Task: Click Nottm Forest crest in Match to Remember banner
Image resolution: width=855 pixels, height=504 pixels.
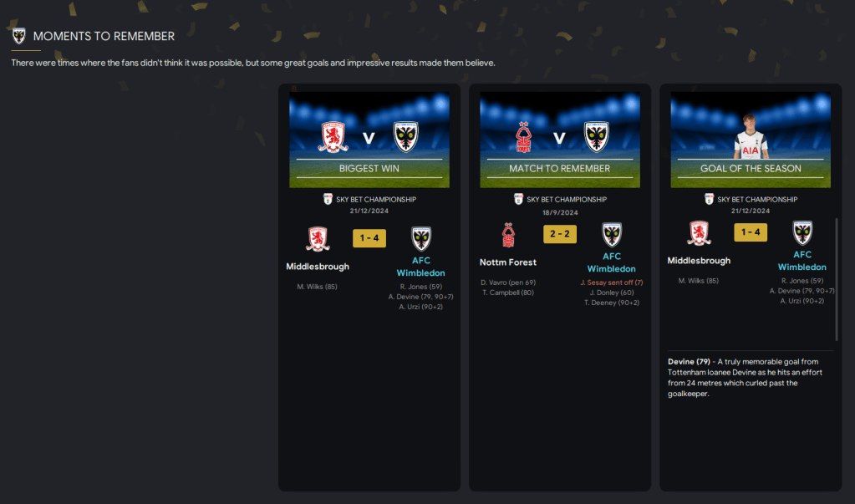Action: (x=523, y=137)
